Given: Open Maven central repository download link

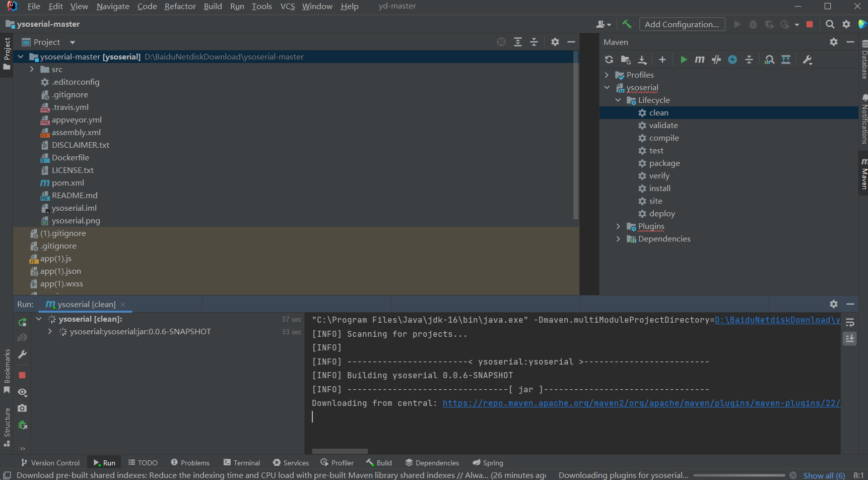Looking at the screenshot, I should point(641,403).
